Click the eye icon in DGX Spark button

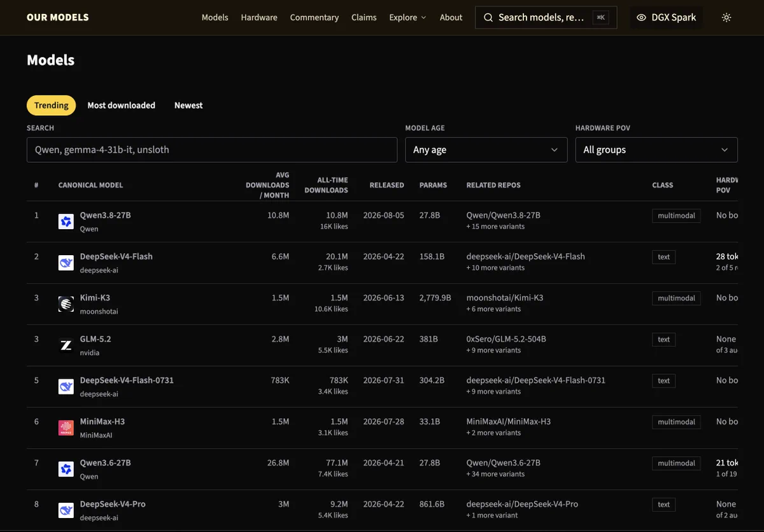[642, 18]
